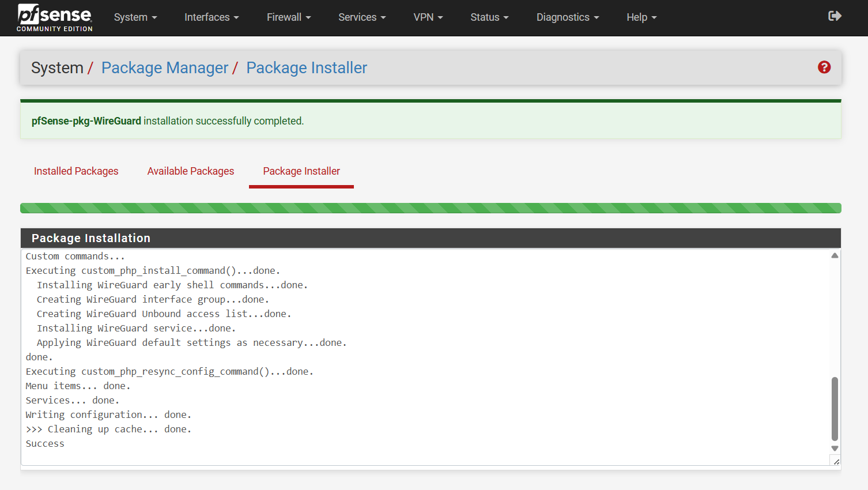Expand the Firewall menu
Viewport: 868px width, 490px height.
(x=288, y=17)
